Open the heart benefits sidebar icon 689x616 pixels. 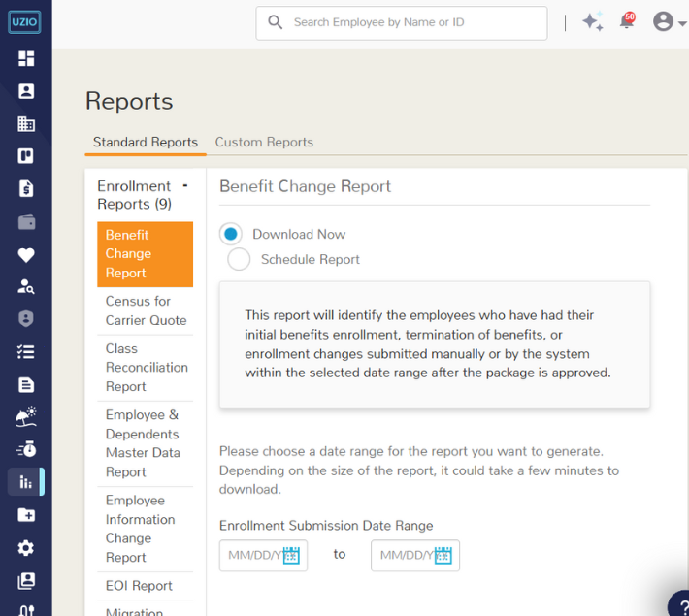[26, 255]
